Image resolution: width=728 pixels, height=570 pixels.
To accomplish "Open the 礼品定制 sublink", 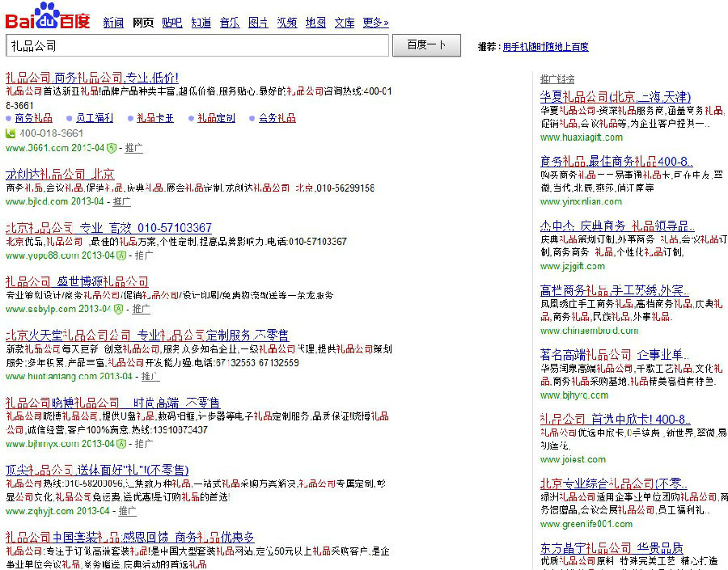I will [216, 118].
